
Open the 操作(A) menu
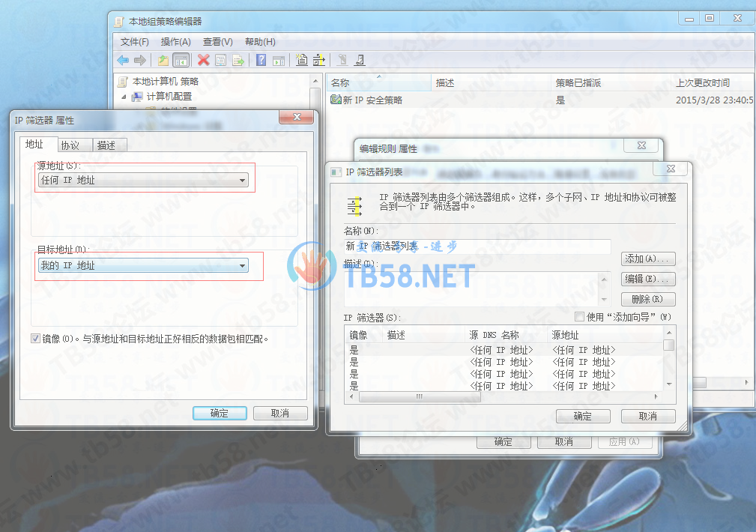[x=175, y=42]
